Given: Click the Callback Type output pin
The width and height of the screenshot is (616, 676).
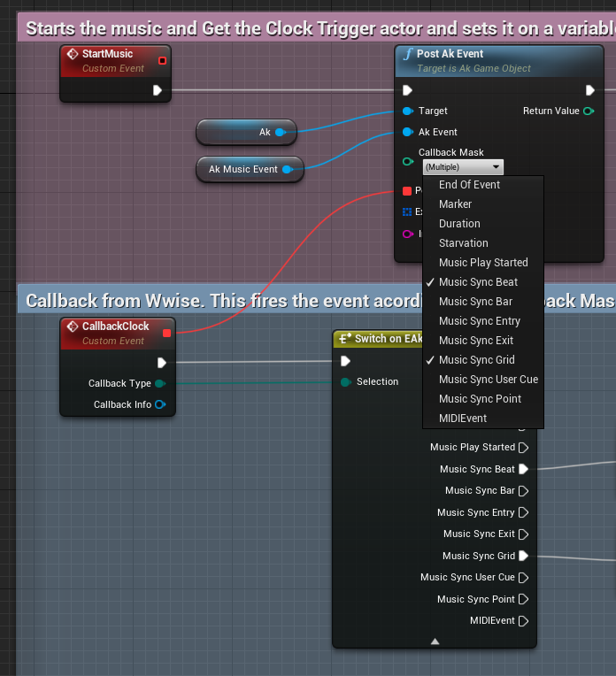Looking at the screenshot, I should pyautogui.click(x=159, y=383).
